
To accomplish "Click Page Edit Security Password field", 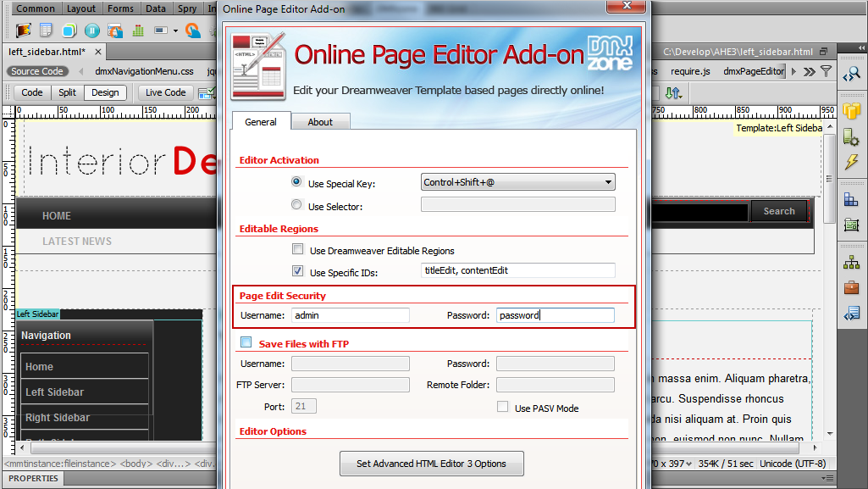I will (556, 315).
